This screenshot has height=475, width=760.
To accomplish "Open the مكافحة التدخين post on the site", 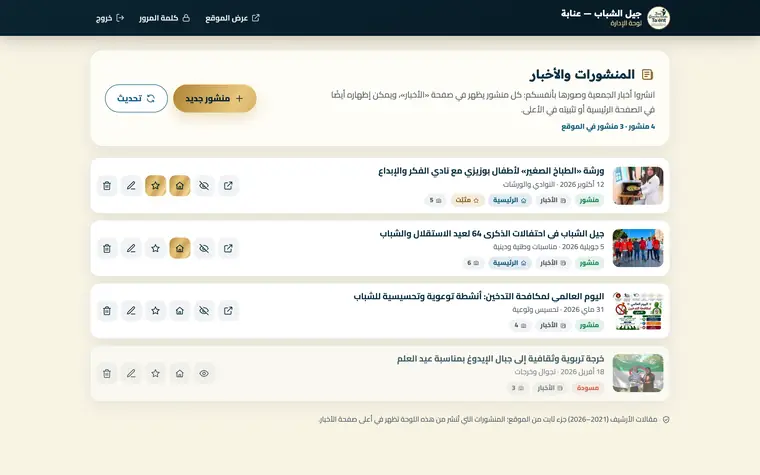I will [x=228, y=311].
